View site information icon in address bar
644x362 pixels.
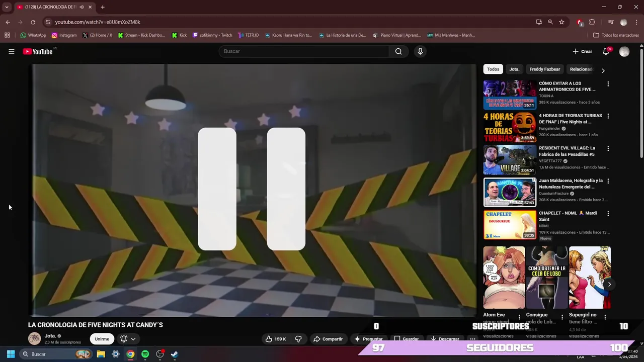(x=48, y=22)
